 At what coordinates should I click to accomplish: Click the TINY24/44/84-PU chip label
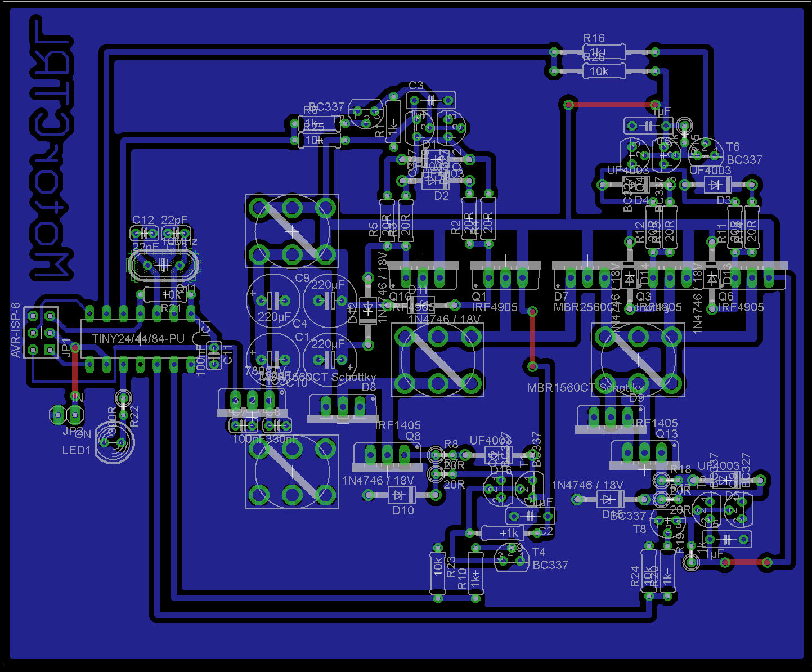[x=138, y=339]
